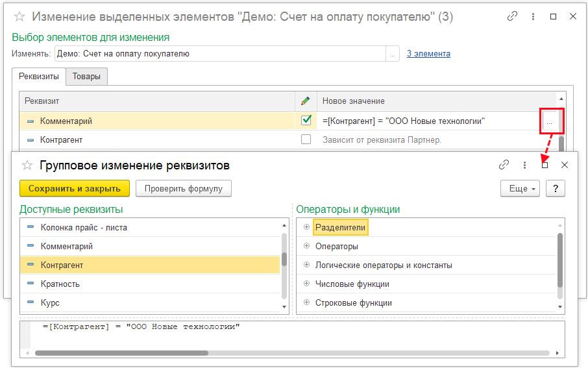The width and height of the screenshot is (588, 368).
Task: Click up arrow of Доступные реквизиты list scrollbar
Action: tap(284, 225)
